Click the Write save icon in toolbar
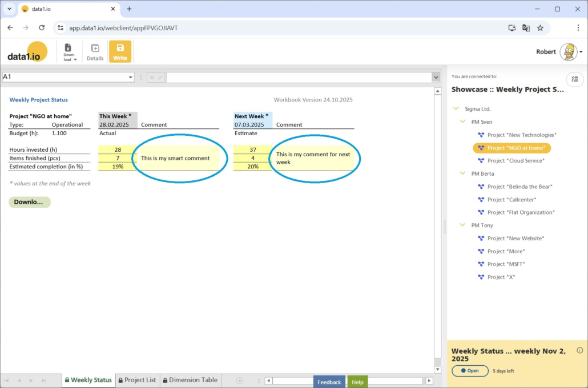The width and height of the screenshot is (588, 388). coord(120,51)
